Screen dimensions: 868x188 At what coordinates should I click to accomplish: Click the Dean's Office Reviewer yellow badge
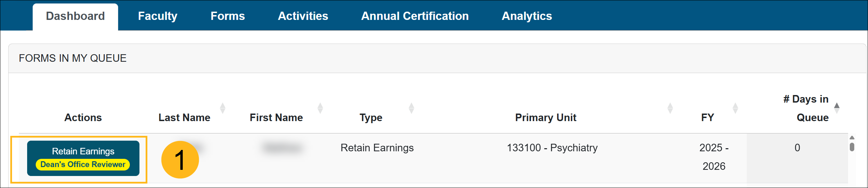click(83, 165)
